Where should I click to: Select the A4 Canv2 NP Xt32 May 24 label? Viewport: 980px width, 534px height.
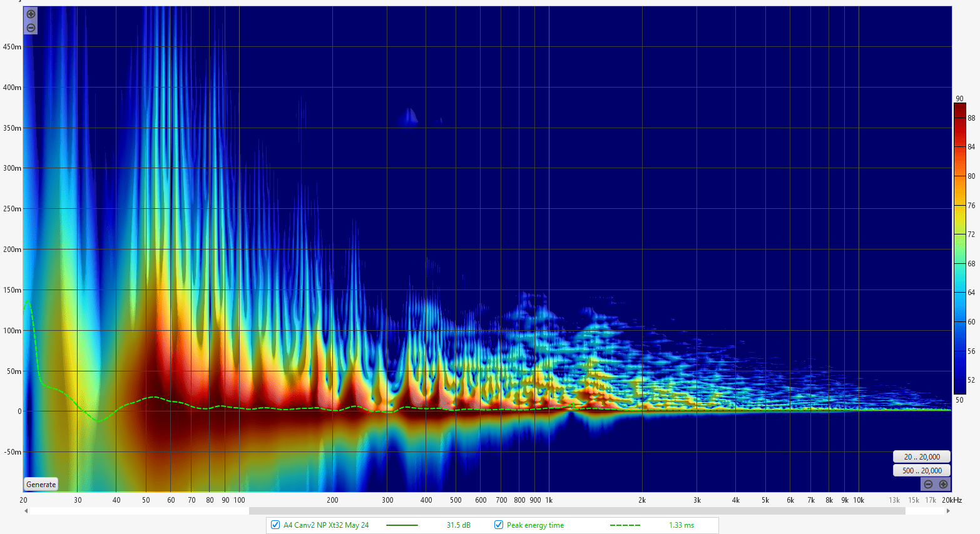click(x=326, y=525)
